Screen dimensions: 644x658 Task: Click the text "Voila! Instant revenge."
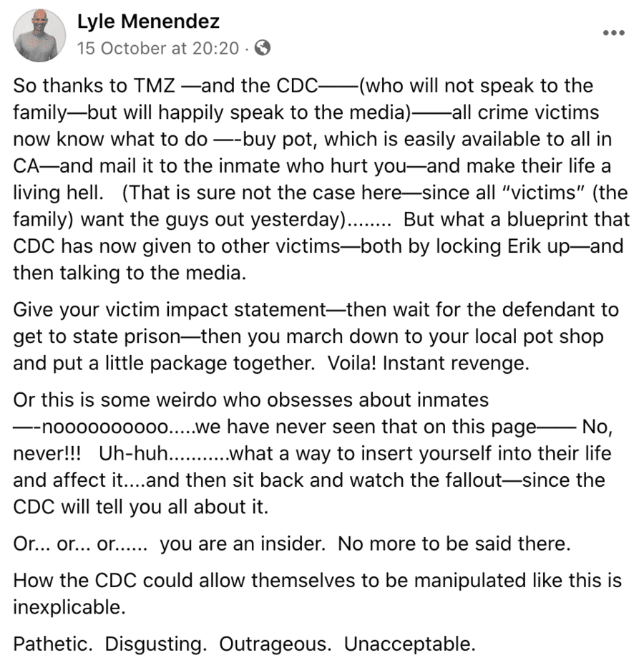(x=429, y=363)
